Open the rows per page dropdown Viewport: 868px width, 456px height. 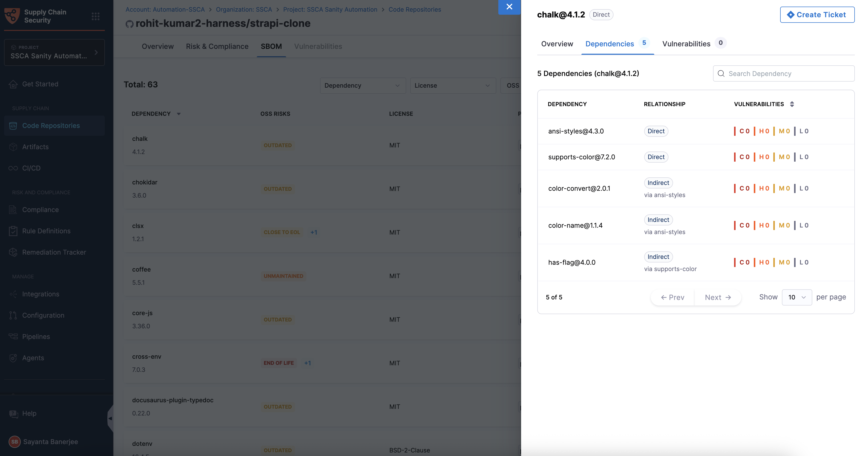point(797,297)
